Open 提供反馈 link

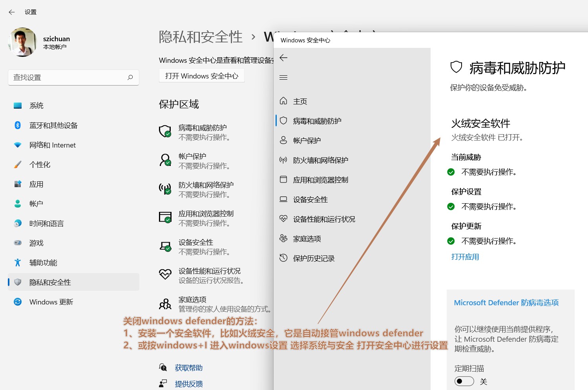[x=189, y=384]
